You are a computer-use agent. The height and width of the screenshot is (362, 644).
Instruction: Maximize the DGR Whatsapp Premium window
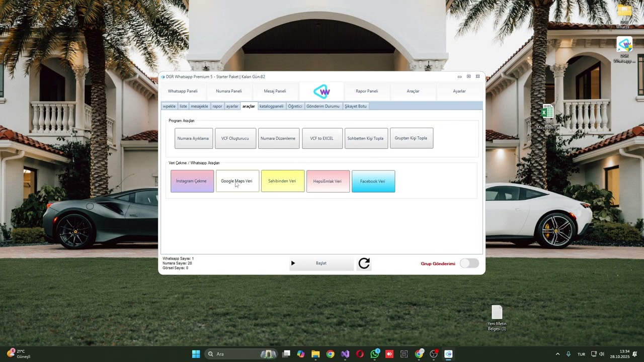pyautogui.click(x=468, y=77)
